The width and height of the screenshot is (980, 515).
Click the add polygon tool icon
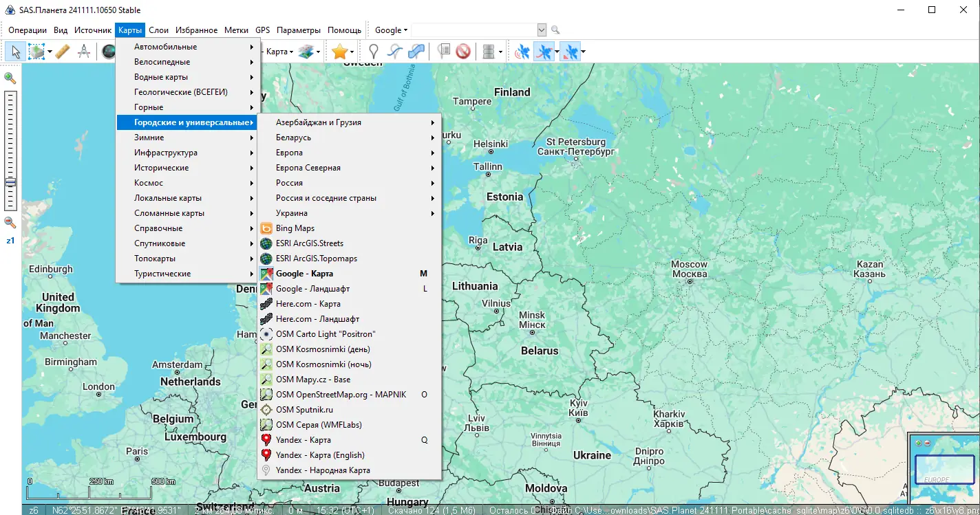pyautogui.click(x=416, y=52)
